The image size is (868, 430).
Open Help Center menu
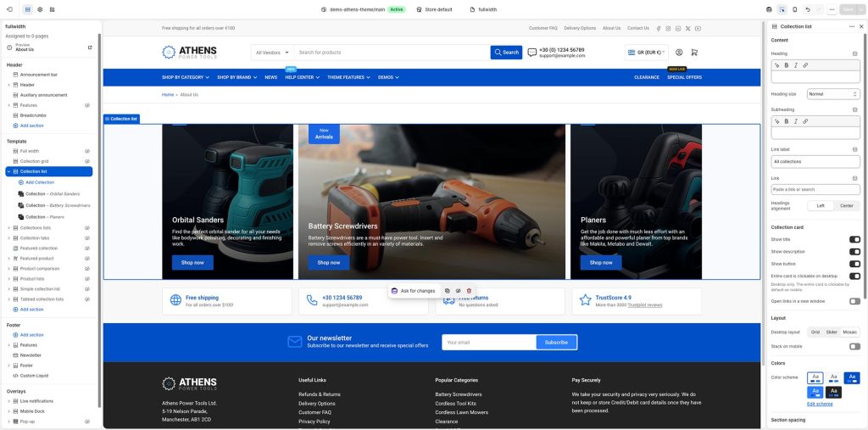303,77
